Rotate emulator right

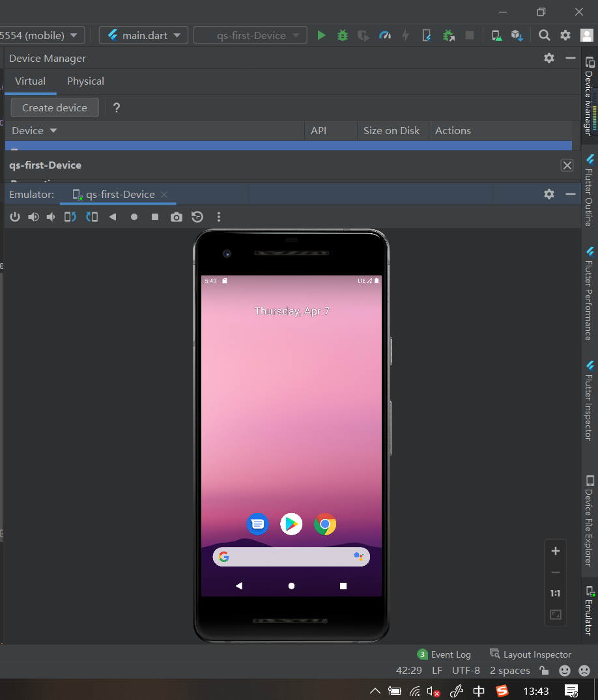tap(92, 217)
